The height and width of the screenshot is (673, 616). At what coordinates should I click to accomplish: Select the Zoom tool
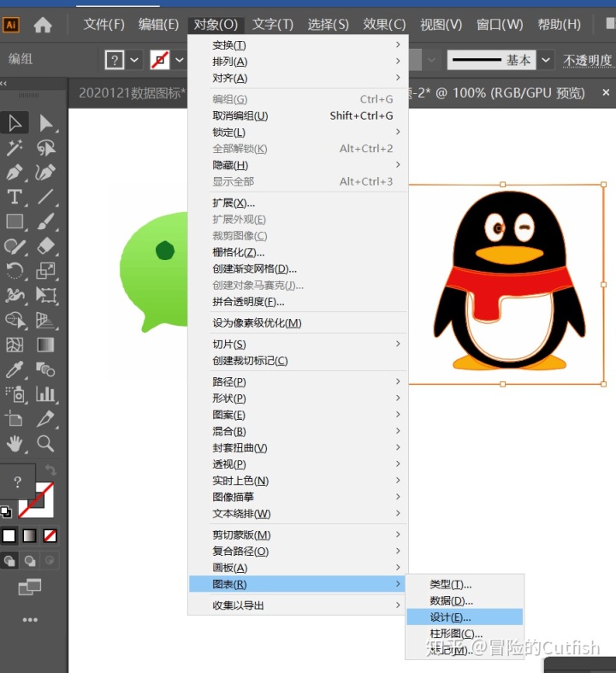point(45,443)
